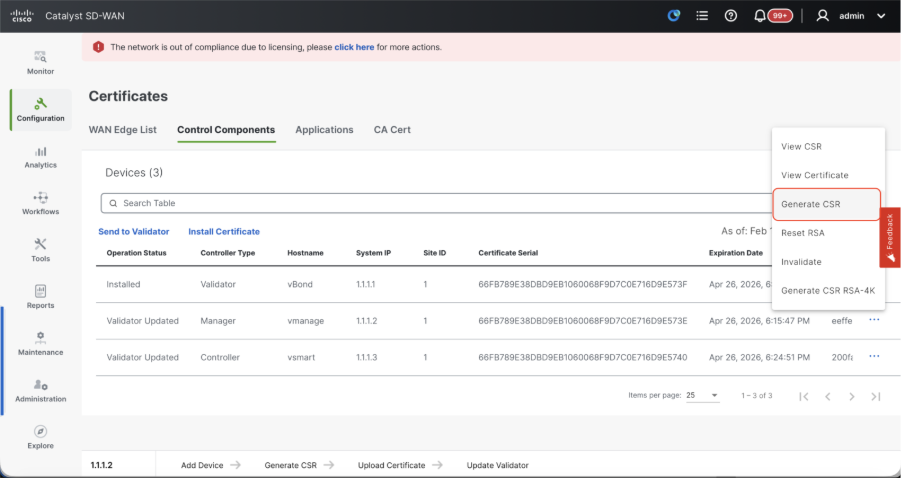
Task: Go to Workflows in the sidebar
Action: [x=41, y=203]
